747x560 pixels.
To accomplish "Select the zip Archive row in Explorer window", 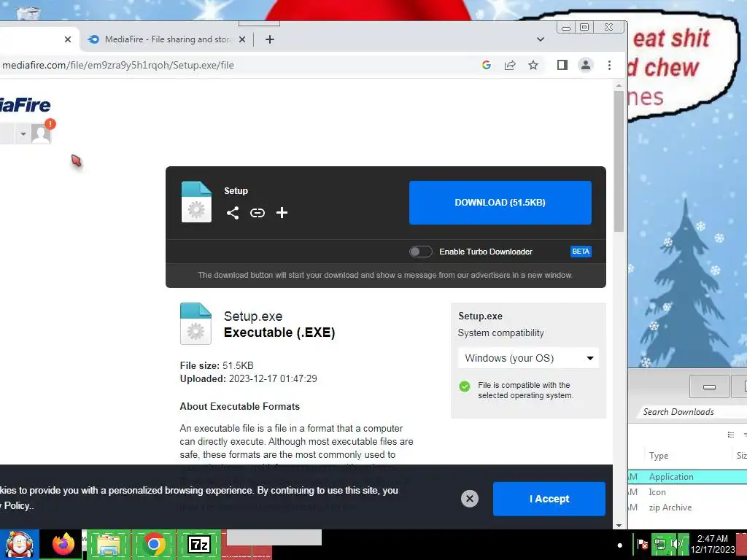I will pos(686,507).
